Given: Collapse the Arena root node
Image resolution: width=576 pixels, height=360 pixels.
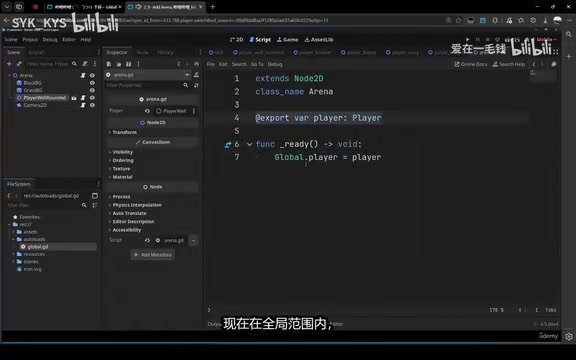Looking at the screenshot, I should click(x=9, y=75).
